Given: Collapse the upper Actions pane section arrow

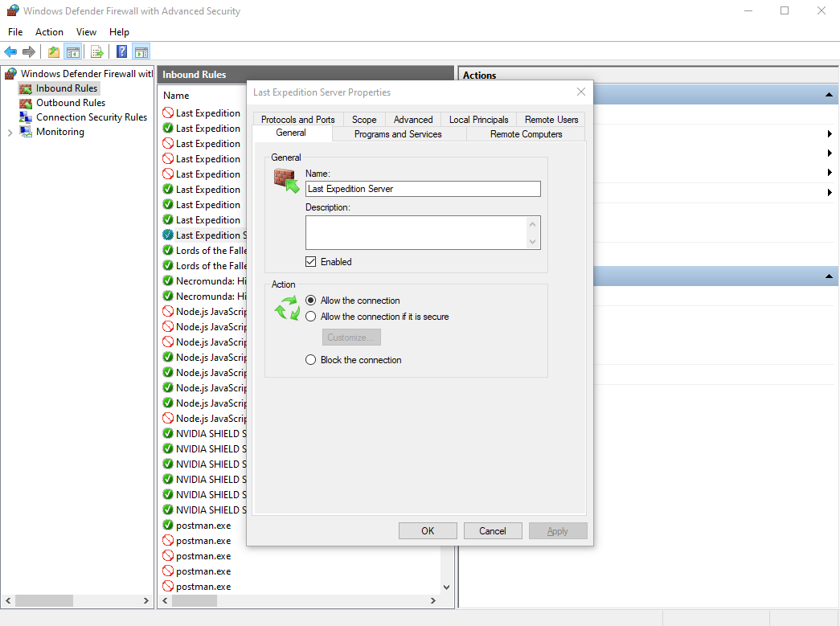Looking at the screenshot, I should pyautogui.click(x=829, y=95).
